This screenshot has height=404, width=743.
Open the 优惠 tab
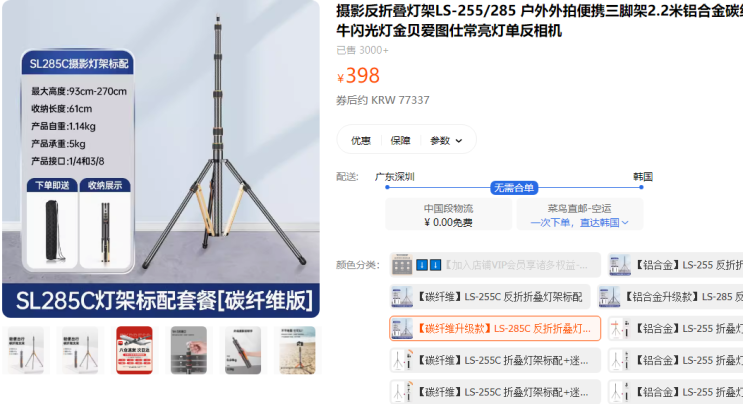pyautogui.click(x=361, y=141)
